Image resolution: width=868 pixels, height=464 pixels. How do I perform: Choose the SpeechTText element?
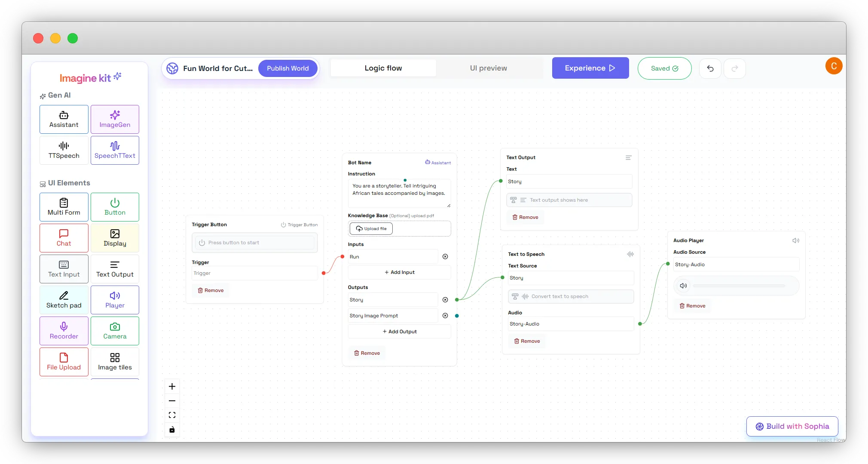click(115, 150)
